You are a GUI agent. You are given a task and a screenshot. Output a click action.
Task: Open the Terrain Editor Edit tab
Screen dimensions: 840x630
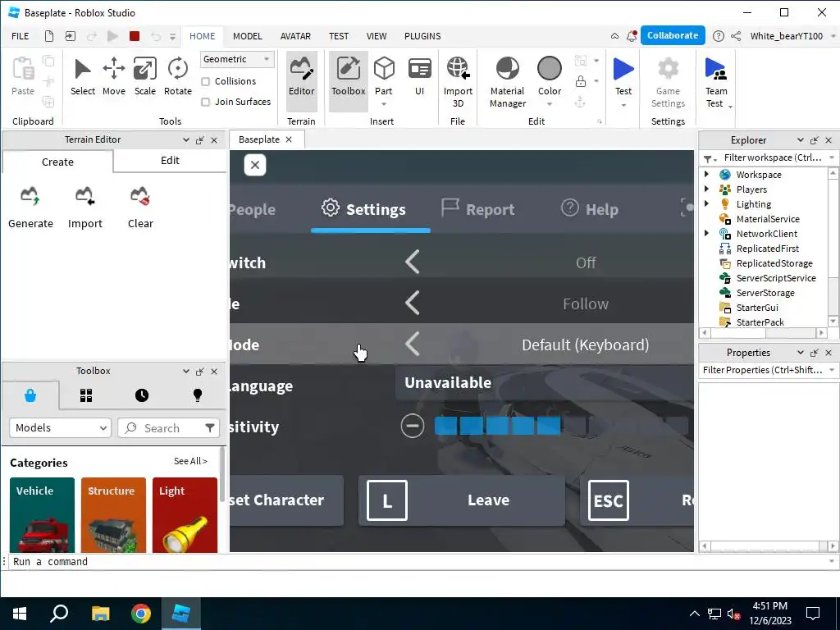170,161
